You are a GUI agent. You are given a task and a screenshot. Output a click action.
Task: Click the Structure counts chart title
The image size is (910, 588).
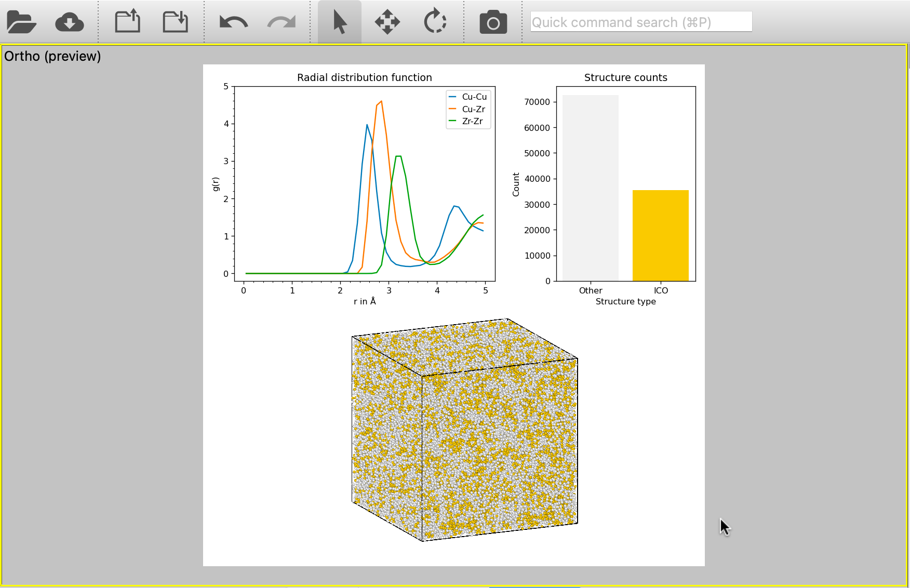pyautogui.click(x=625, y=77)
